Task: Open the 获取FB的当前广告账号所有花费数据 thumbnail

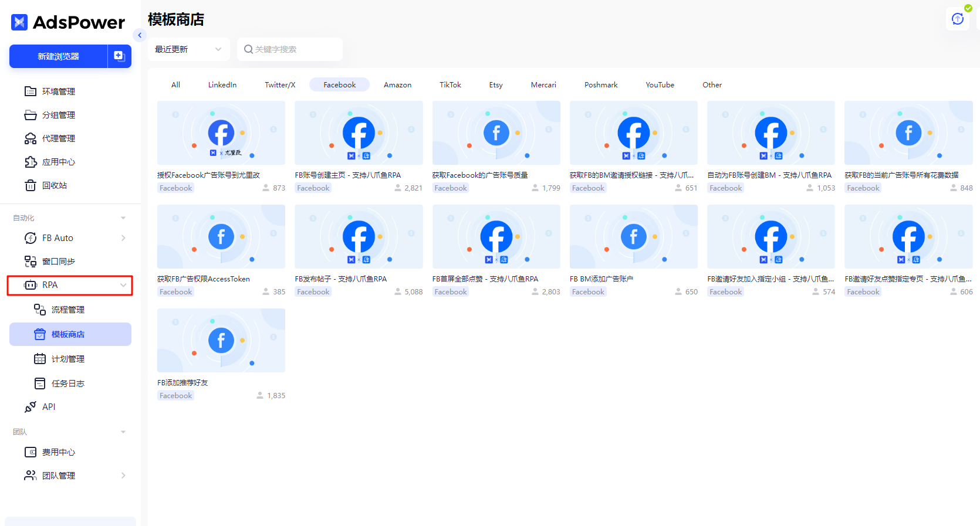Action: tap(908, 133)
